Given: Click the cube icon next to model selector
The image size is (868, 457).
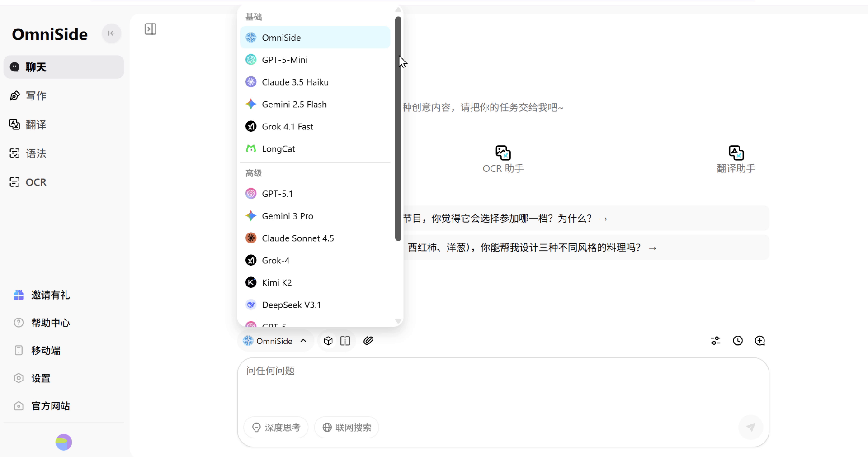Looking at the screenshot, I should pos(328,341).
